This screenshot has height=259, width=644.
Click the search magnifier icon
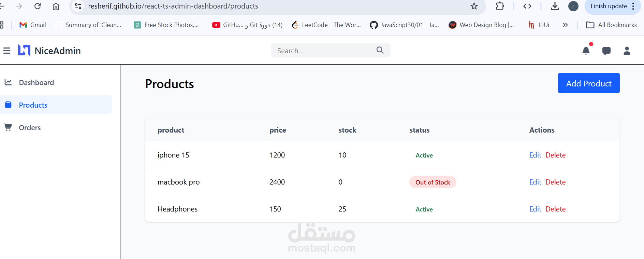click(x=380, y=50)
